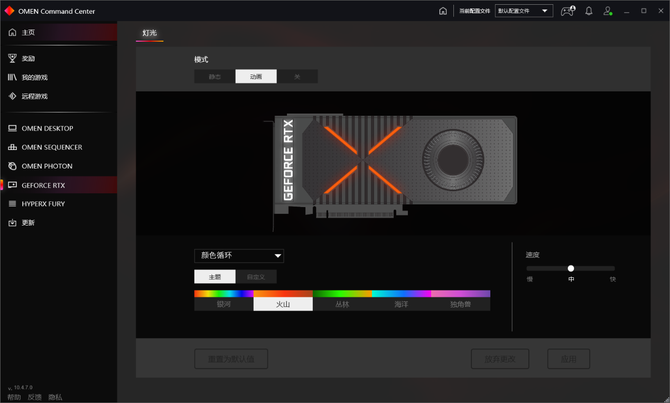Open the gamepad notifications icon

coord(568,11)
